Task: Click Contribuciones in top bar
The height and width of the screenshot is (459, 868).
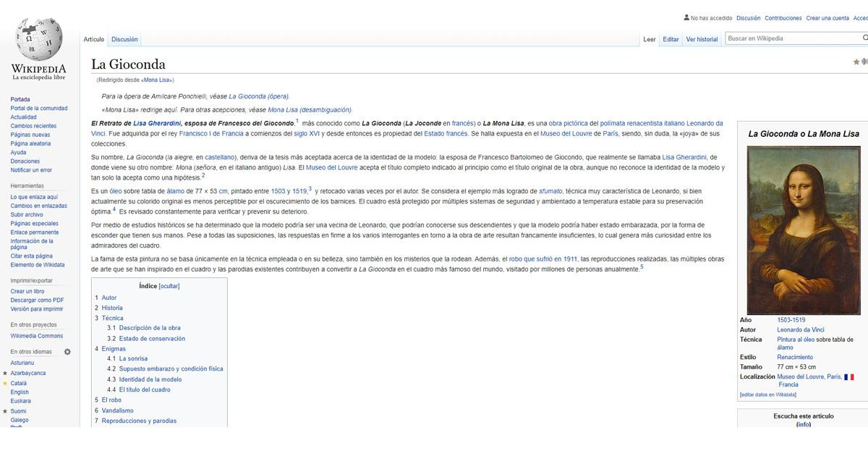Action: click(x=783, y=18)
